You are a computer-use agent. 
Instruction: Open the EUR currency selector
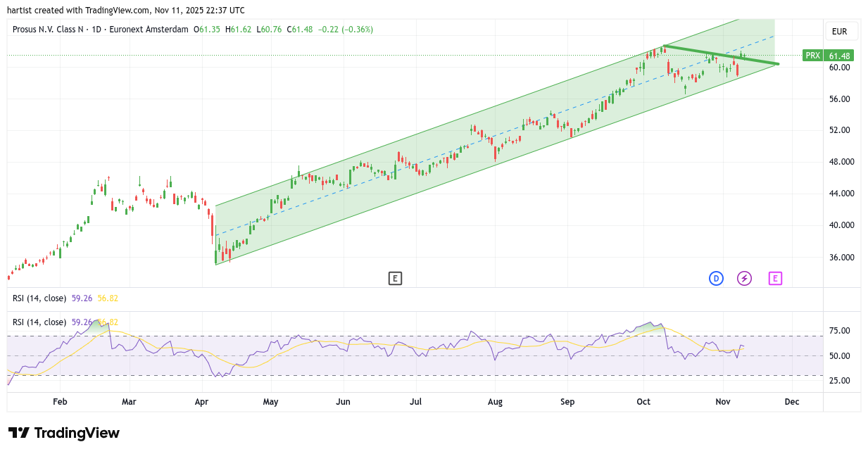pyautogui.click(x=839, y=32)
